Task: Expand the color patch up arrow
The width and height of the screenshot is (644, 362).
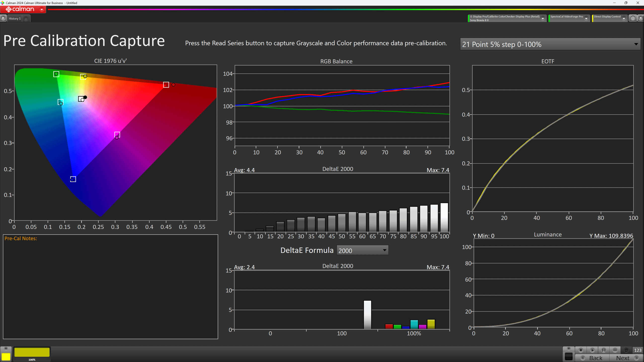Action: pos(6,348)
